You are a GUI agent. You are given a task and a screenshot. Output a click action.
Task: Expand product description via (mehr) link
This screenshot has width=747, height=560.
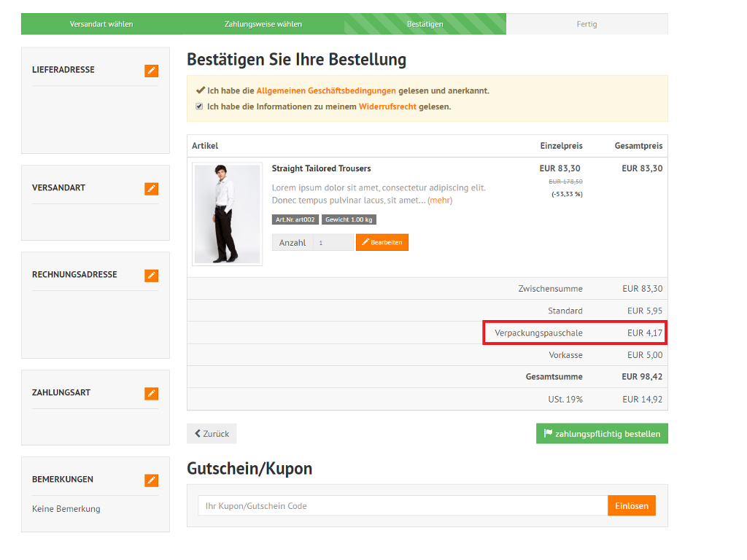(x=439, y=200)
